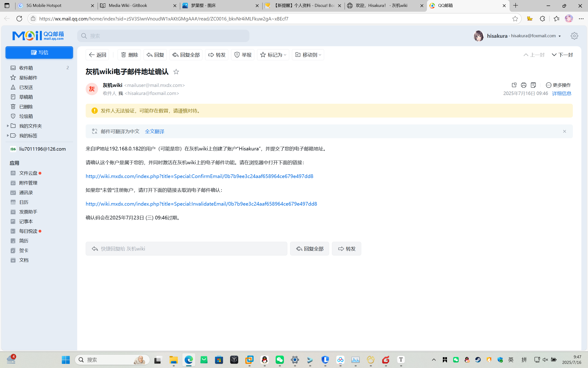Screen dimensions: 588x368
Task: Click QQ邮箱 logo
Action: pyautogui.click(x=38, y=35)
